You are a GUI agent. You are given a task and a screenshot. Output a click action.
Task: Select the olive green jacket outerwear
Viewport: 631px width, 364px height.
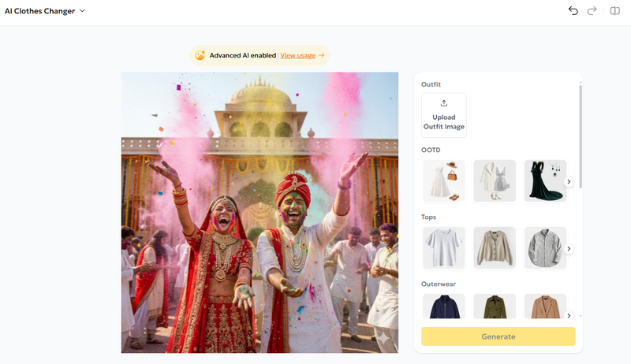click(495, 306)
